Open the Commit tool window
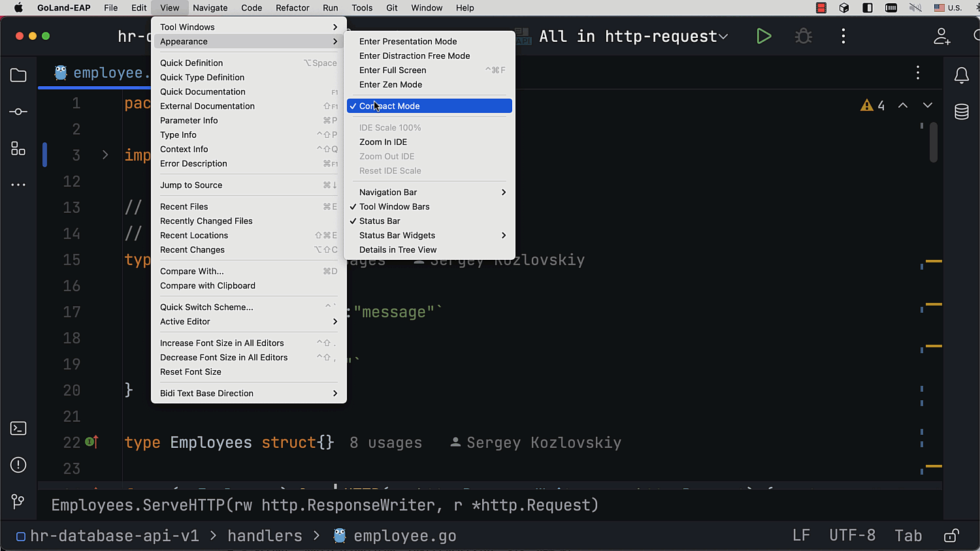Image resolution: width=980 pixels, height=551 pixels. coord(18,112)
